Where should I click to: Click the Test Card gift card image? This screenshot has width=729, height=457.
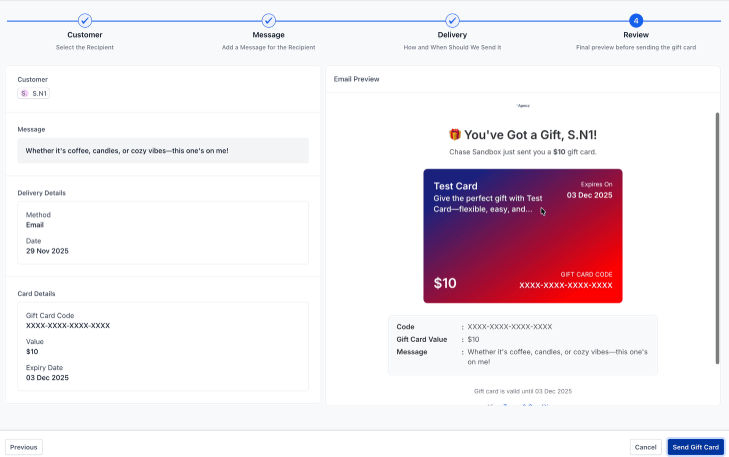point(522,235)
